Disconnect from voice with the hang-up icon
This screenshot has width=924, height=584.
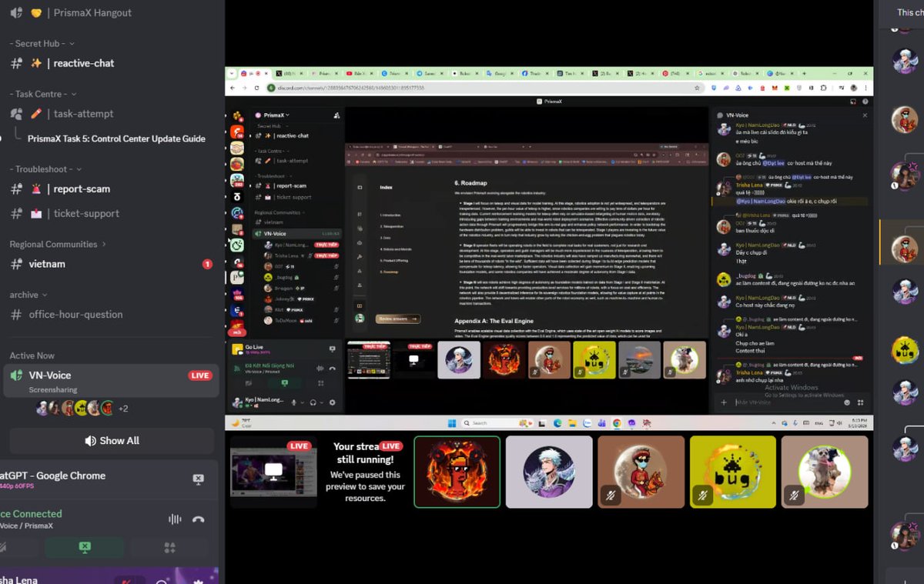click(x=199, y=519)
